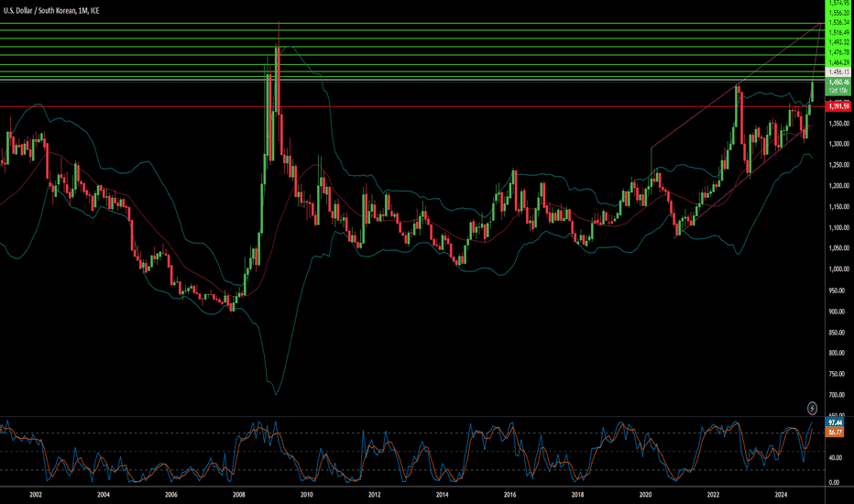Screen dimensions: 854x504
Task: Click the 2016 label on the time axis
Action: click(x=509, y=495)
